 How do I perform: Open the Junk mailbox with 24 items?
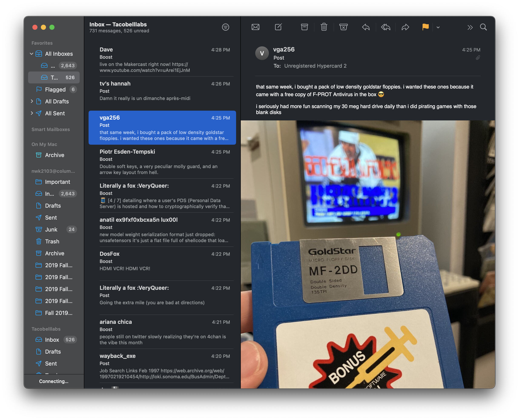[x=51, y=229]
